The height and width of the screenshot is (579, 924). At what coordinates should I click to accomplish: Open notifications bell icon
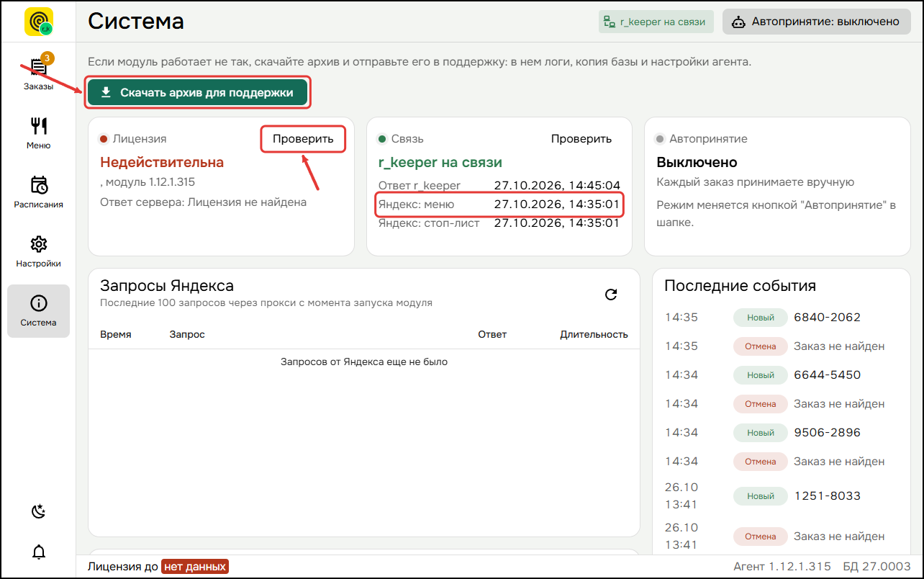click(39, 552)
